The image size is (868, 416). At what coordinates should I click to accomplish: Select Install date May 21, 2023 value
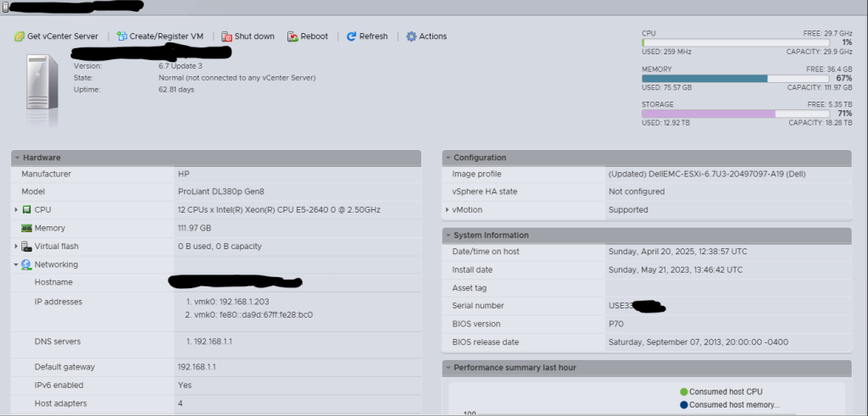676,270
